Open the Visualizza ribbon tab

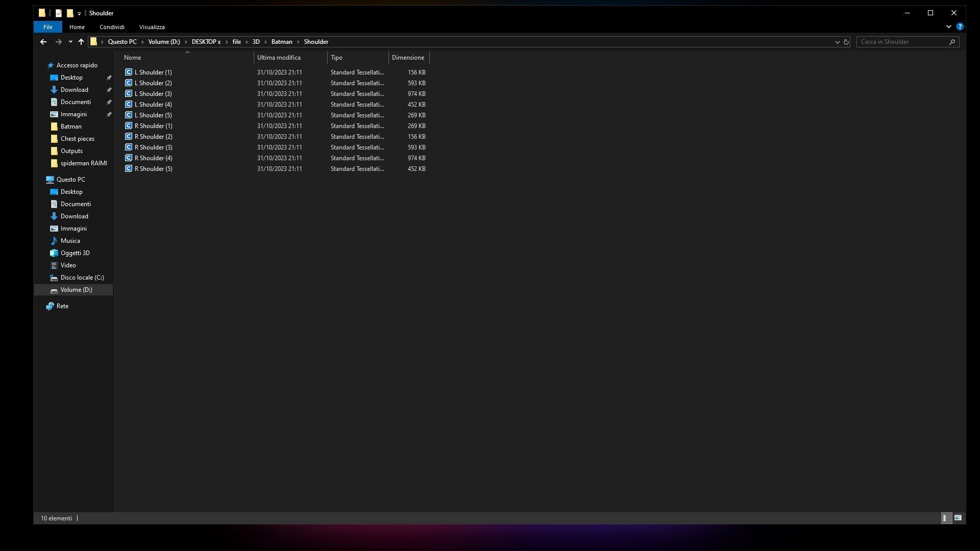click(x=152, y=27)
